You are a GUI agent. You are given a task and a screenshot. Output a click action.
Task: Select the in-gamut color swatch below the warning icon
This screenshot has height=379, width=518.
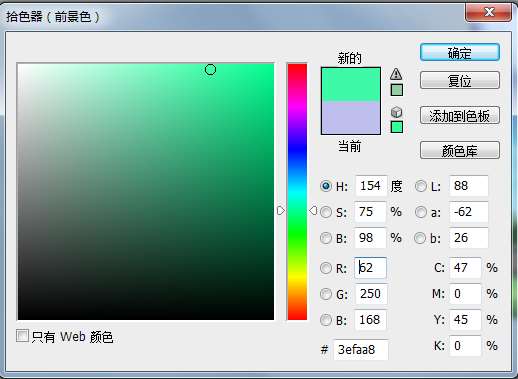(x=397, y=90)
